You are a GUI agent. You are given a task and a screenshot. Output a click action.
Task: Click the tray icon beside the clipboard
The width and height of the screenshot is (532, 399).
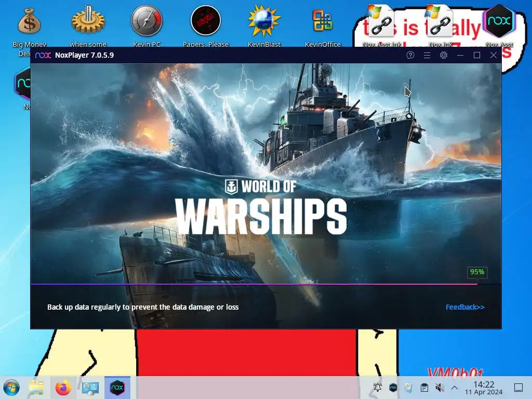(408, 388)
